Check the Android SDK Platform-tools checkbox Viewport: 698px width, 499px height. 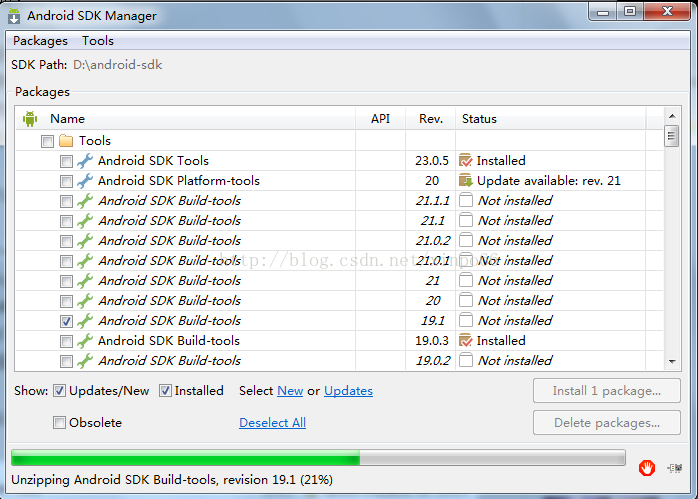click(66, 182)
